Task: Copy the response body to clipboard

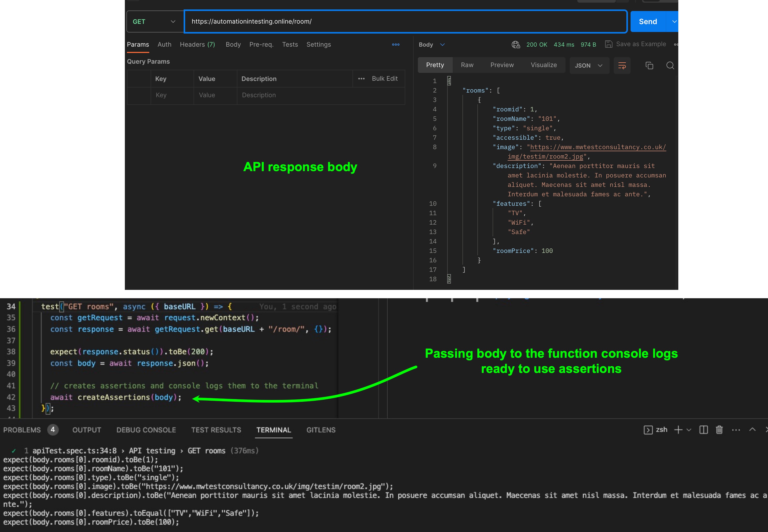Action: coord(649,65)
